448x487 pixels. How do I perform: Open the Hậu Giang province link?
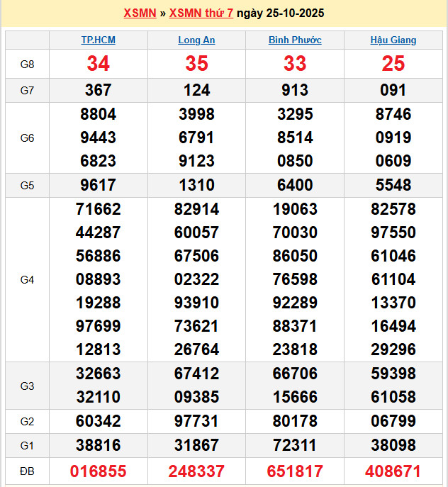pyautogui.click(x=393, y=40)
